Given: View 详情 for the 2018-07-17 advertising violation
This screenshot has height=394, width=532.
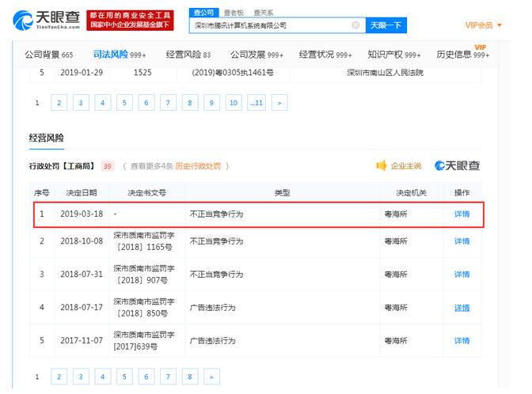Looking at the screenshot, I should [462, 307].
